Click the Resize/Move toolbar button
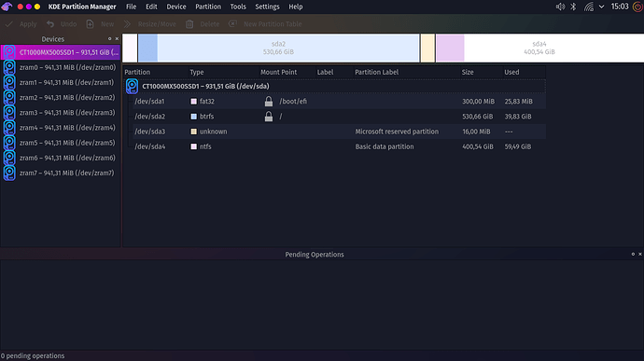 pos(150,24)
